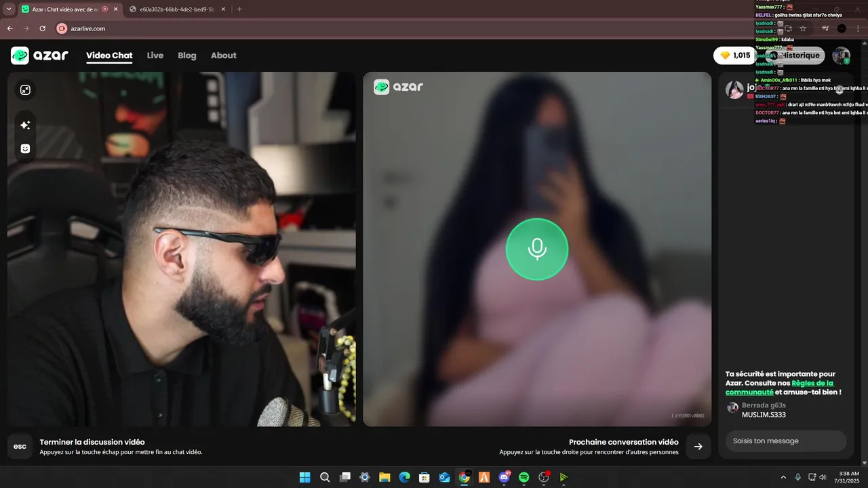This screenshot has width=868, height=488.
Task: Open Microsoft Edge from taskbar
Action: [x=405, y=477]
